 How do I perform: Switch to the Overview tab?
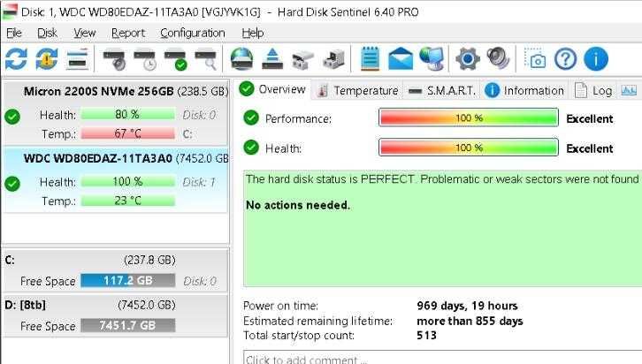click(x=272, y=89)
